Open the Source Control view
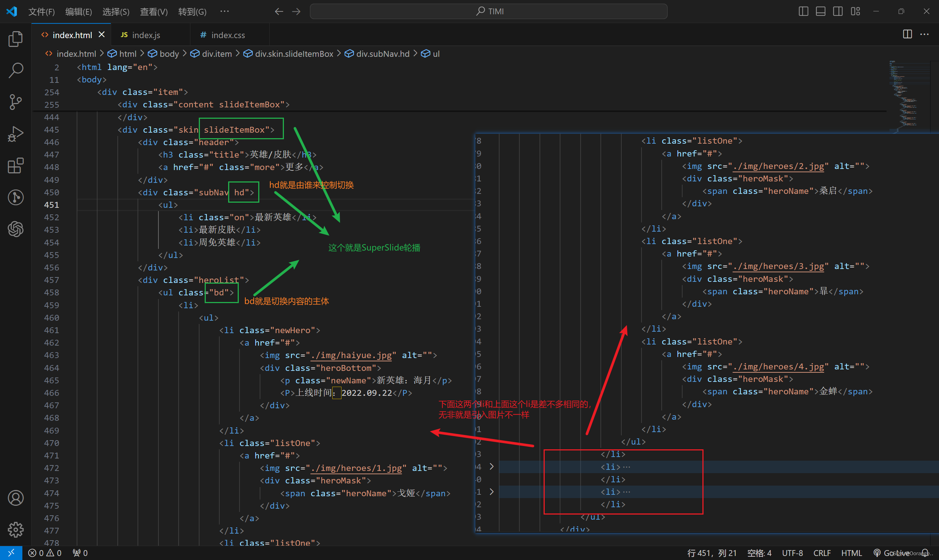 (15, 102)
